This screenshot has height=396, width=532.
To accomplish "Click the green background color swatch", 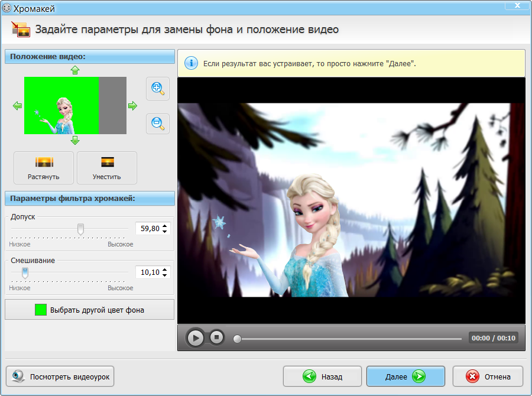I will pos(41,310).
